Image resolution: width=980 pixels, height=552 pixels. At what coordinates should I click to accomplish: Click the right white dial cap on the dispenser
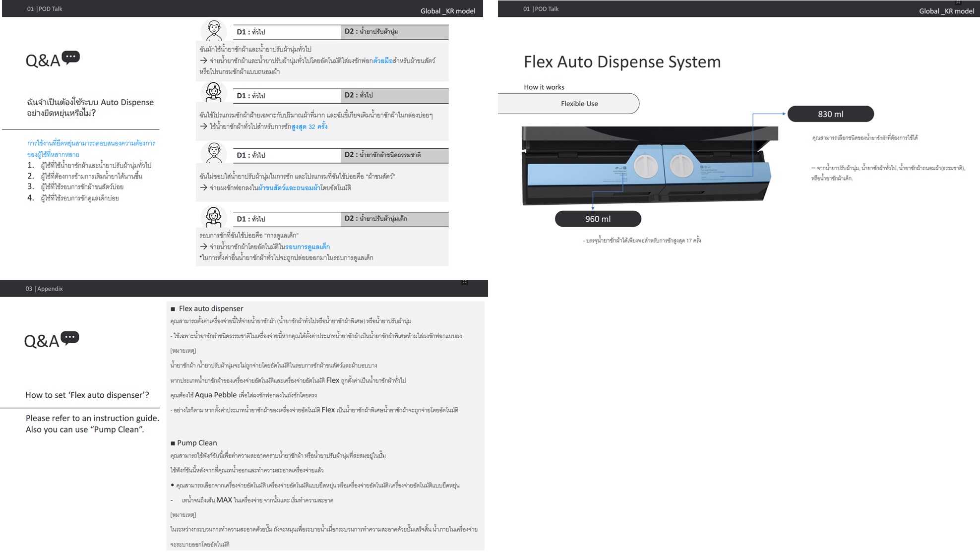click(x=681, y=166)
